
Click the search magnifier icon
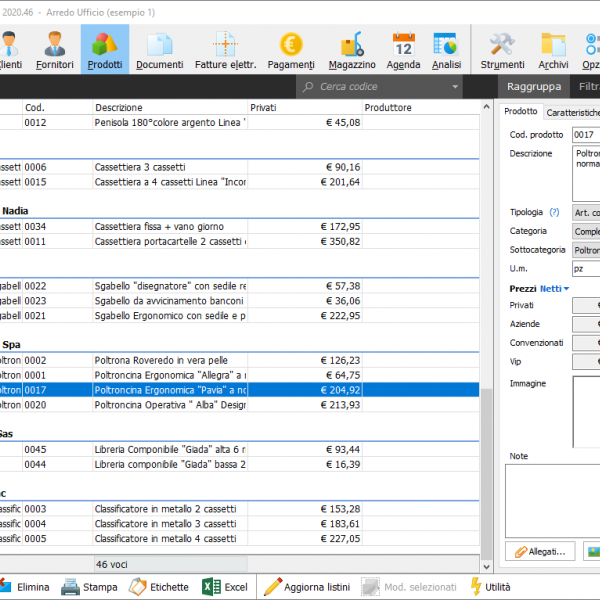[308, 87]
